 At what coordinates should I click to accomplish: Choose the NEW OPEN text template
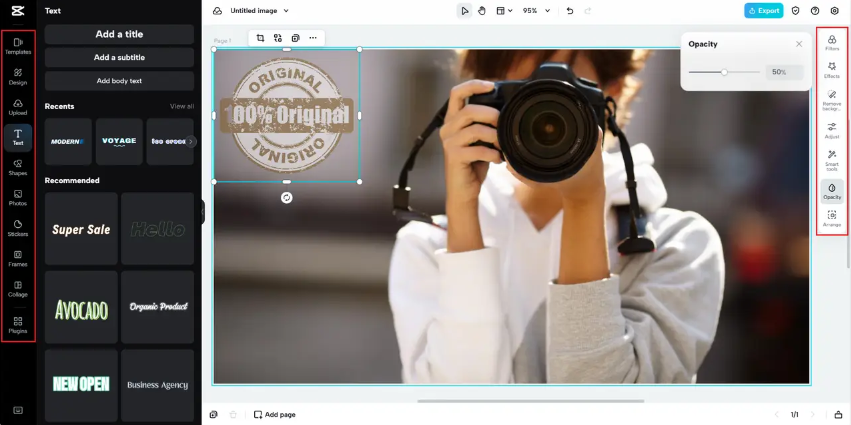[81, 386]
